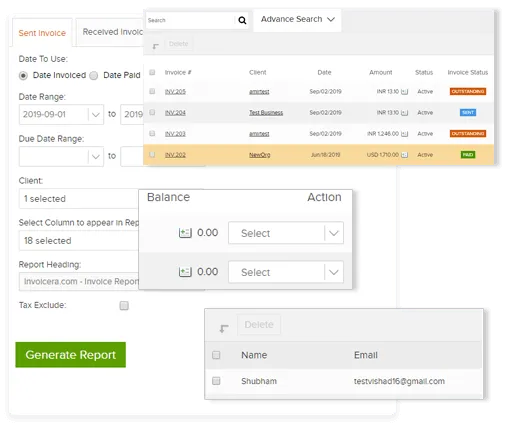Viewport: 510px width, 431px height.
Task: Open the first Action Select dropdown
Action: click(286, 233)
